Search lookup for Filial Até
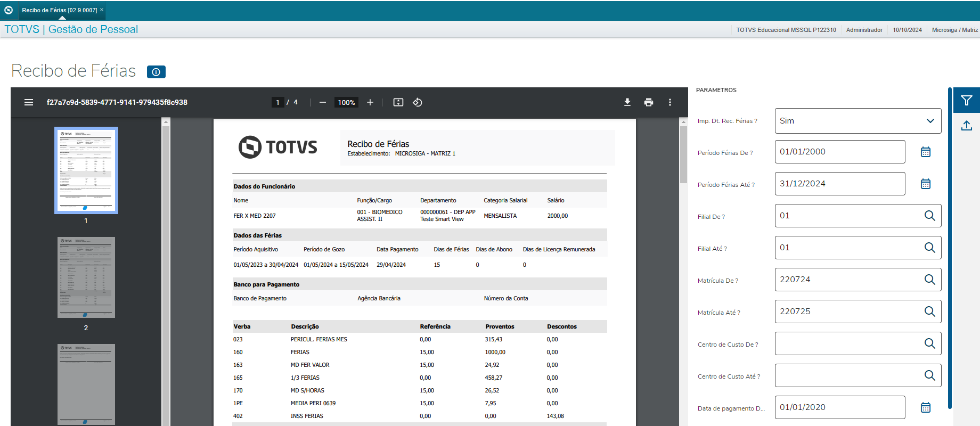This screenshot has height=426, width=980. (930, 248)
